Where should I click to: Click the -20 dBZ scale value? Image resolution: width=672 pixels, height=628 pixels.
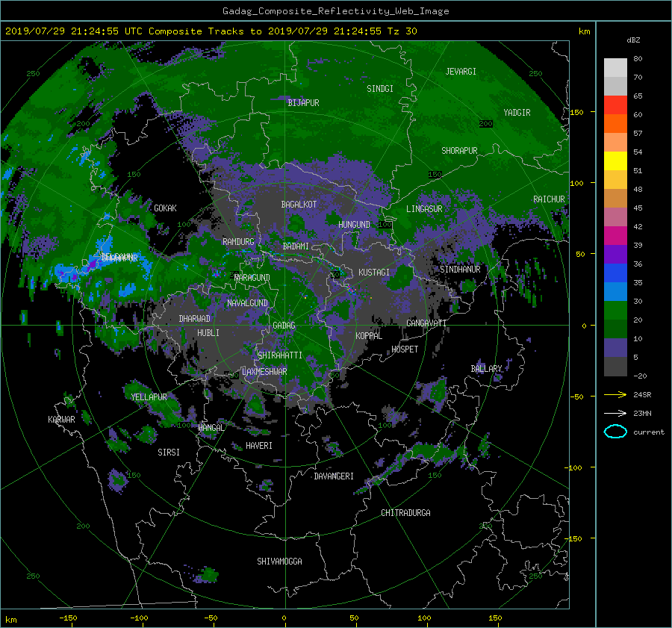pyautogui.click(x=640, y=376)
